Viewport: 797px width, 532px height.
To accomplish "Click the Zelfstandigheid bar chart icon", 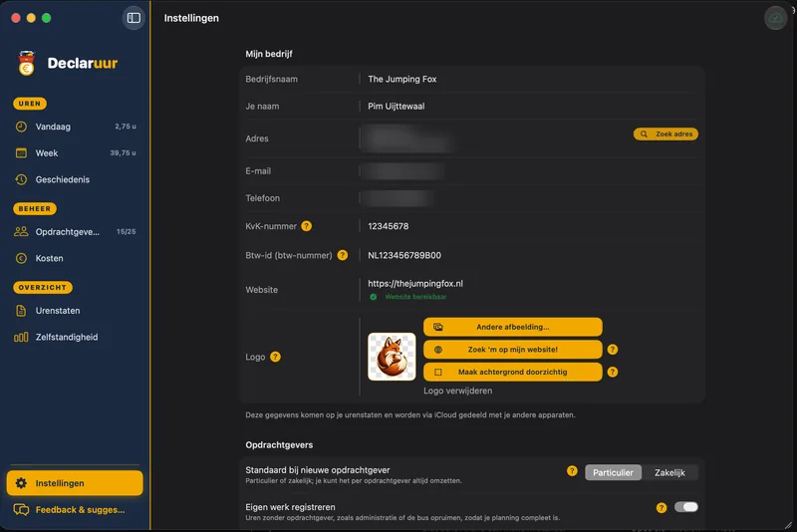I will (x=21, y=337).
